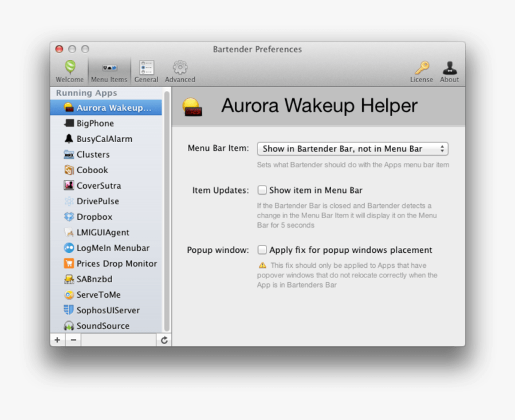Open the Menu Bar Item dropdown
The image size is (515, 420).
tap(353, 149)
